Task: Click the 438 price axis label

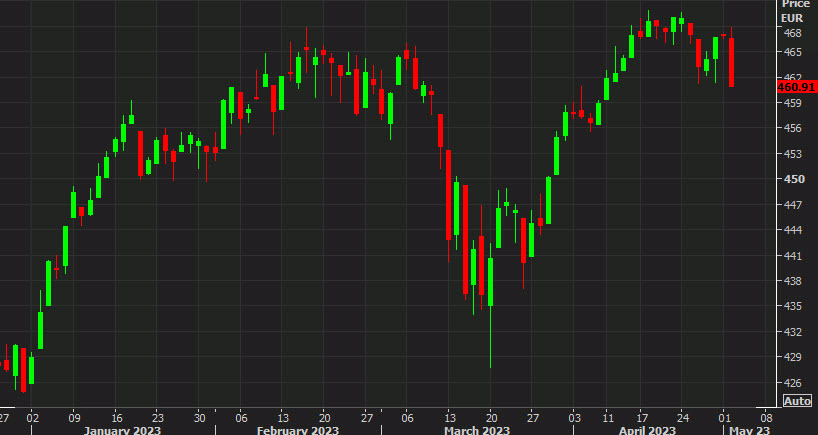Action: point(792,281)
